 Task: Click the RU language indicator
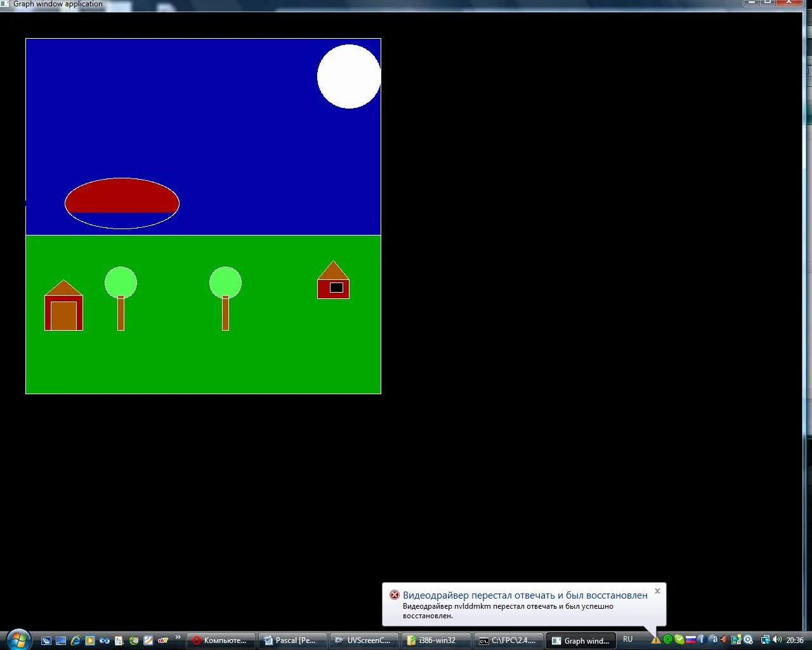click(x=627, y=639)
